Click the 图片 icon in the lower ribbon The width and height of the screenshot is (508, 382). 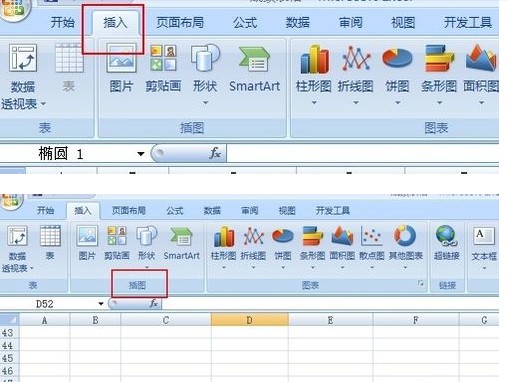pyautogui.click(x=87, y=236)
